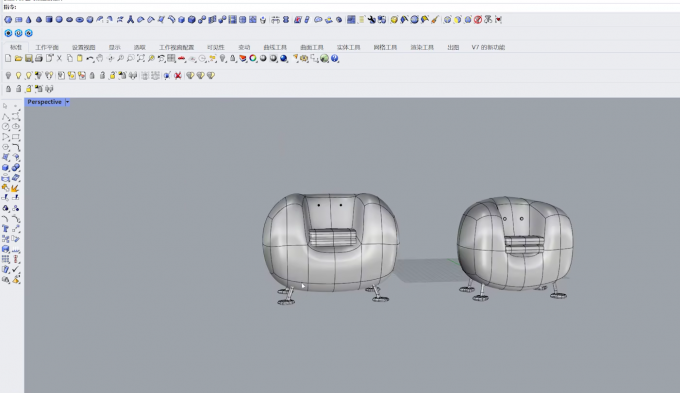Show hidden objects with the lit yellow bulb
The width and height of the screenshot is (680, 393).
(x=18, y=75)
